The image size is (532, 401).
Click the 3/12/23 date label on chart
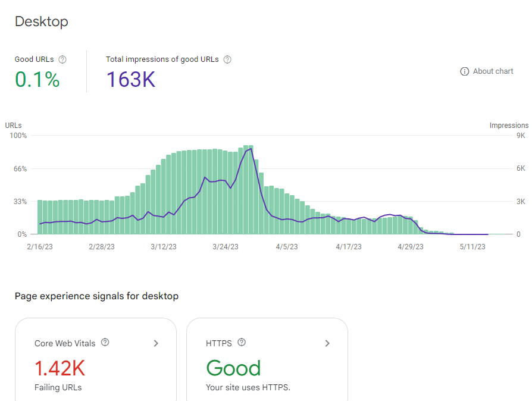(164, 247)
